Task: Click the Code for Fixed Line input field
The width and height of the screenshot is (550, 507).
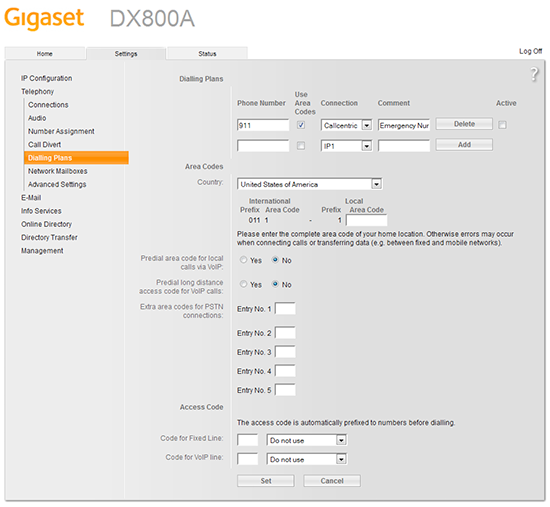Action: (x=248, y=440)
